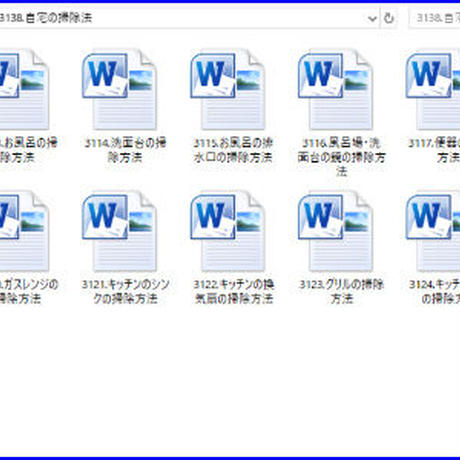This screenshot has width=460, height=460.
Task: Click file name 3121.キッチンのシンクの掃除方法
Action: coord(125,291)
